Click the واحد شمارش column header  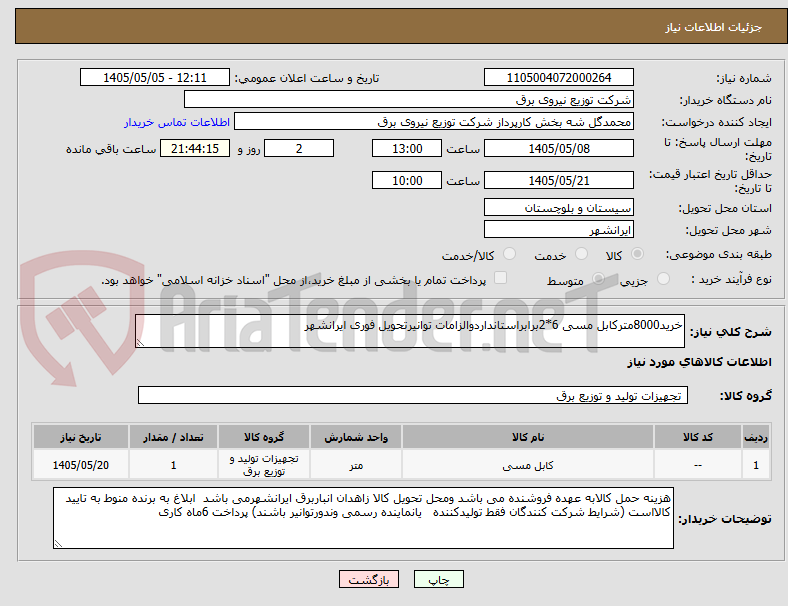(x=356, y=437)
